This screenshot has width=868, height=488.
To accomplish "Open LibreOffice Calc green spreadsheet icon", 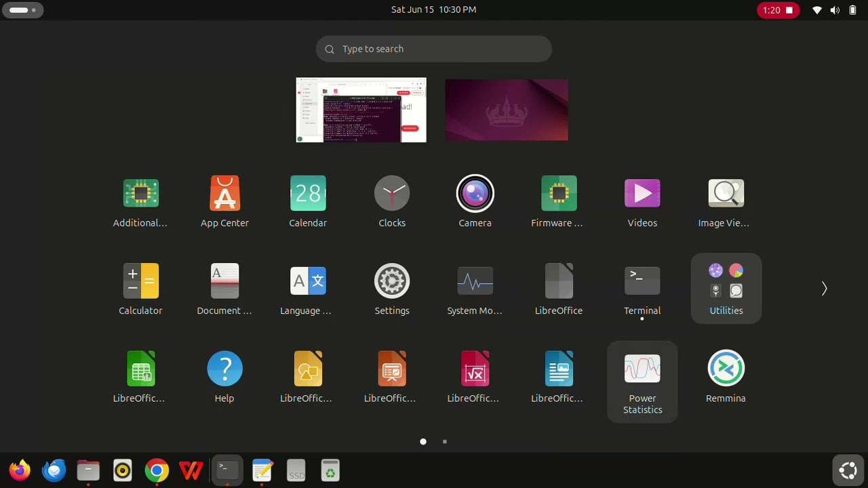I will pos(140,377).
